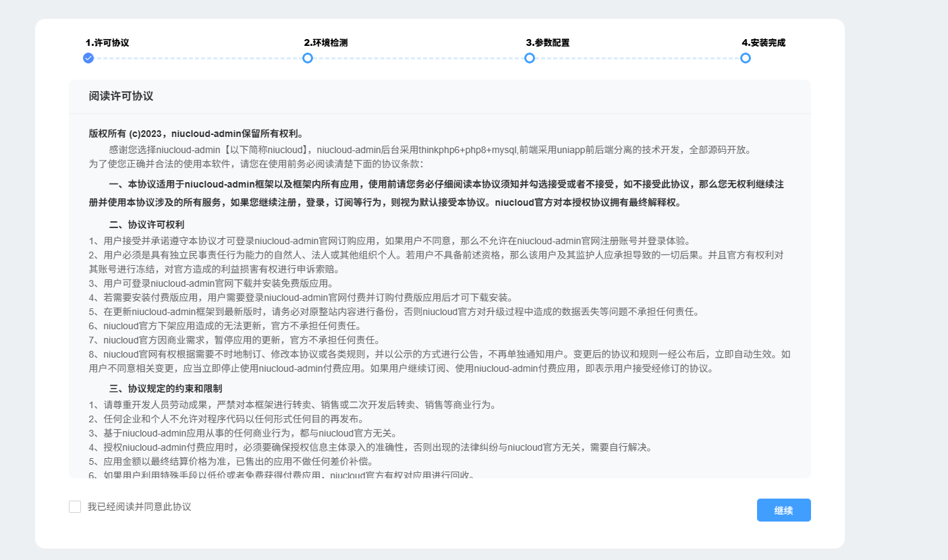948x560 pixels.
Task: Click the dashed progress line between steps 1 and 2
Action: tap(198, 58)
